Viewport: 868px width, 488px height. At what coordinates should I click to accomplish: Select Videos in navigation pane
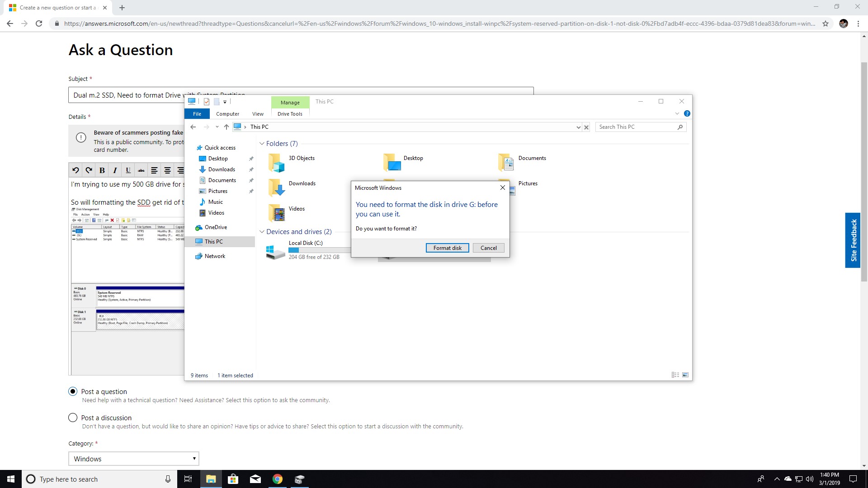click(216, 213)
